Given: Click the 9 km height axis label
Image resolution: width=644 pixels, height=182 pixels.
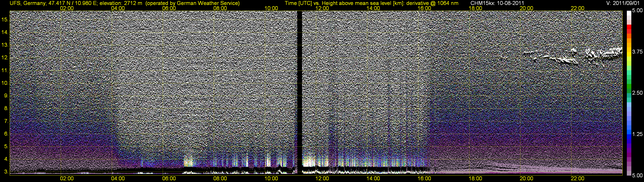Looking at the screenshot, I should pyautogui.click(x=6, y=96).
